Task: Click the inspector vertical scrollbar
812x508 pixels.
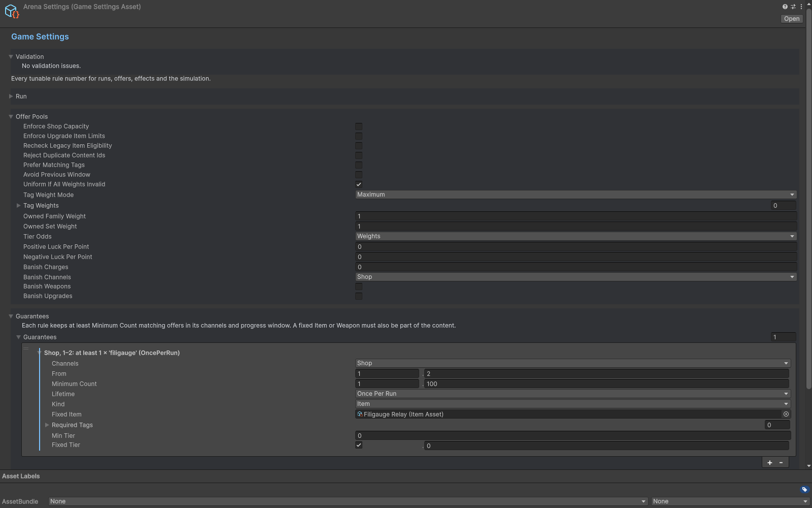Action: 809,198
